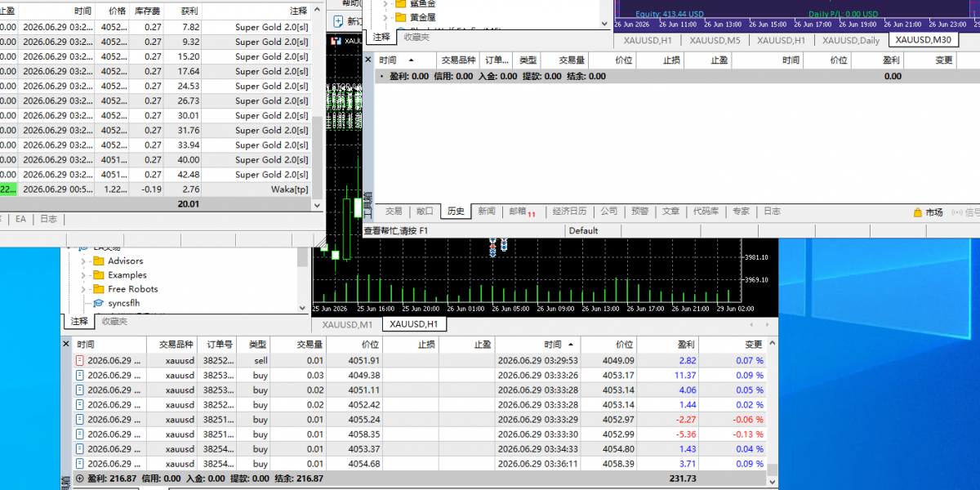980x490 pixels.
Task: Click the 获利 column header in left window
Action: (x=183, y=11)
